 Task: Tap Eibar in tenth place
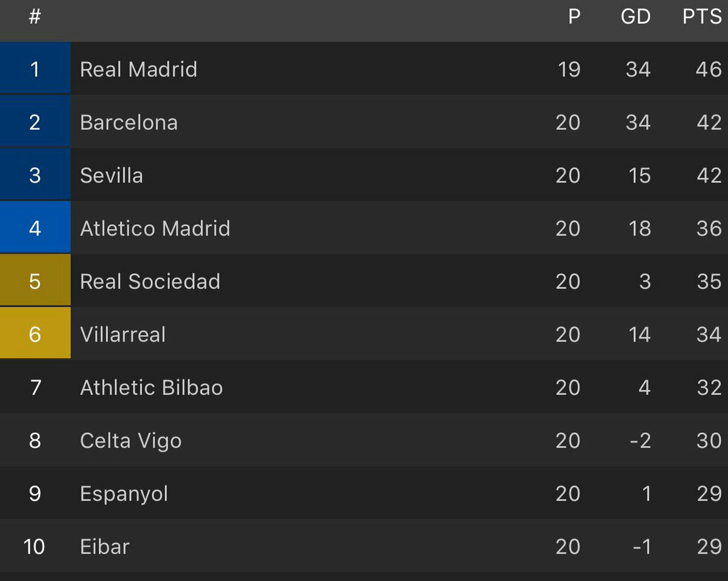click(x=105, y=546)
